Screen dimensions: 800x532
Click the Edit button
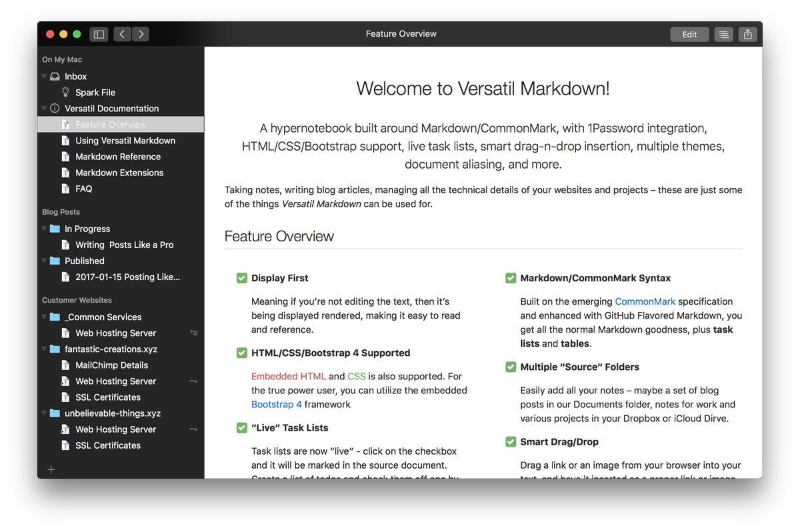click(x=689, y=35)
